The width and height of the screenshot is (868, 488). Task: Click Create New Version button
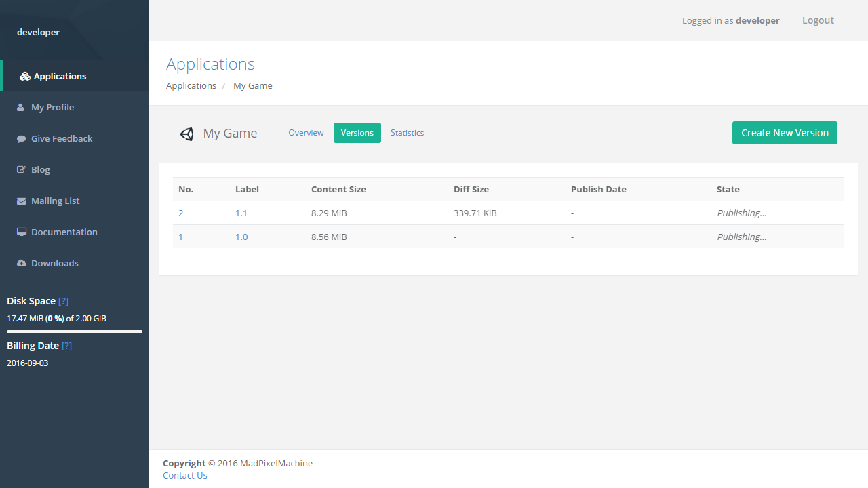pyautogui.click(x=785, y=133)
